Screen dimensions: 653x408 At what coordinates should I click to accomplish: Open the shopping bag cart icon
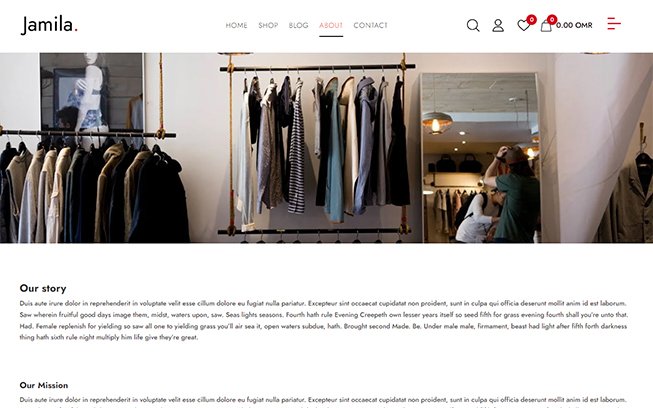[x=546, y=26]
